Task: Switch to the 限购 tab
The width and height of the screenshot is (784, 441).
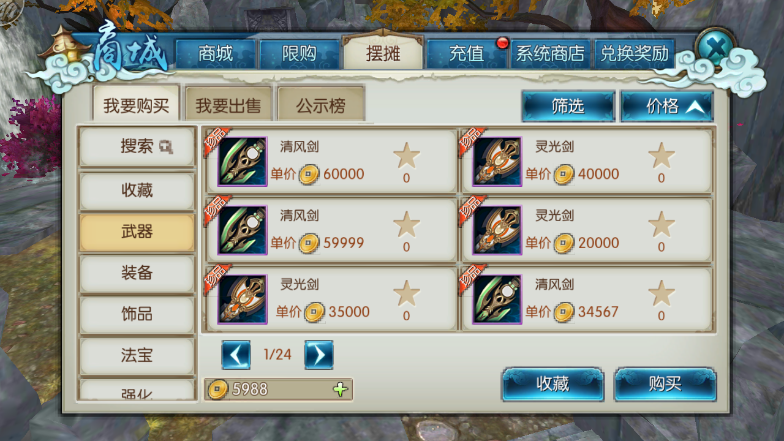Action: [x=299, y=54]
